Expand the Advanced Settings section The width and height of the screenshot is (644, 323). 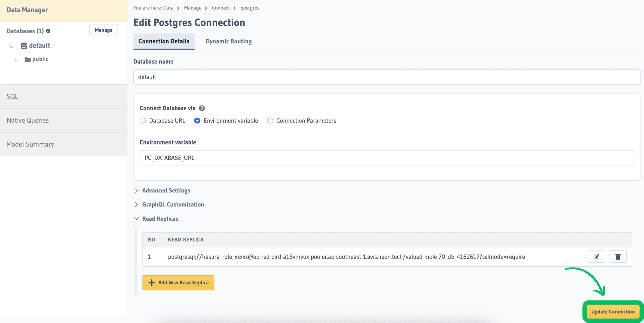point(166,190)
